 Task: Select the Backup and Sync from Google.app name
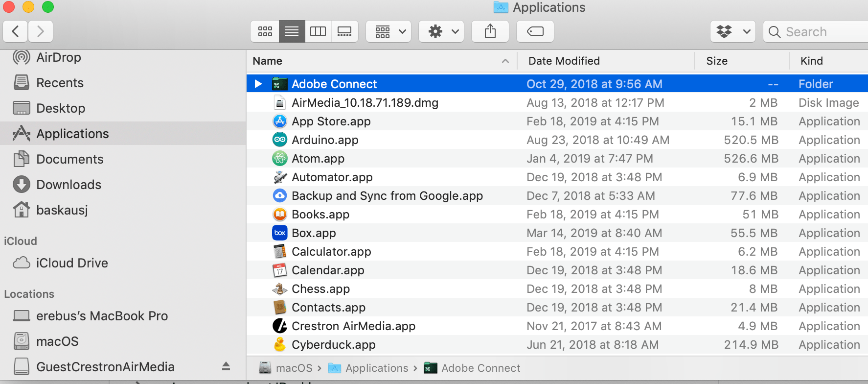(x=387, y=196)
